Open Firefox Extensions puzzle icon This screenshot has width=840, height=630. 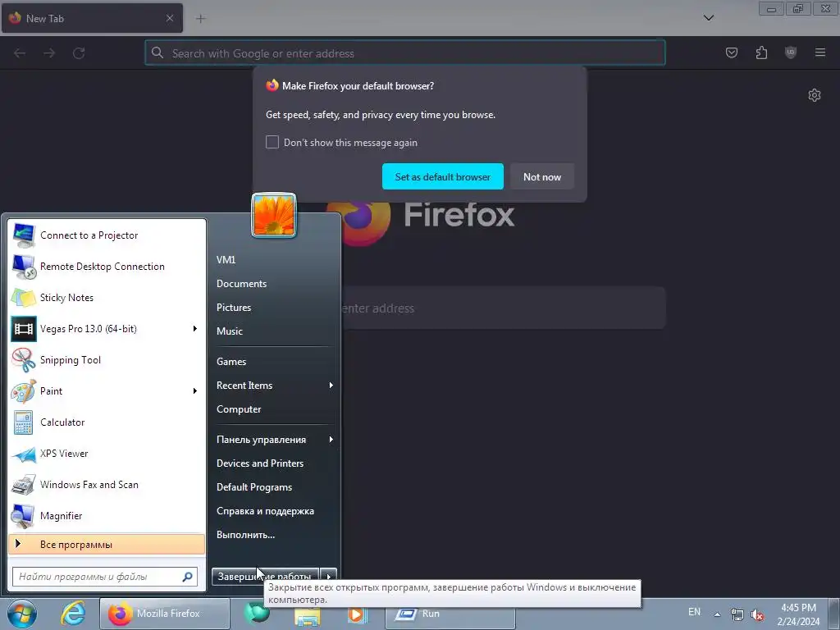coord(761,52)
